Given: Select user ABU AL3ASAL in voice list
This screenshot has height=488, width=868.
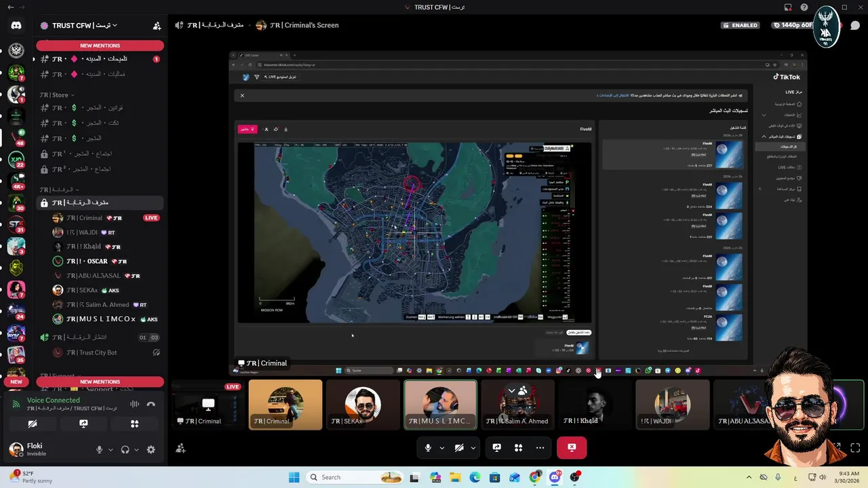Looking at the screenshot, I should click(x=106, y=276).
